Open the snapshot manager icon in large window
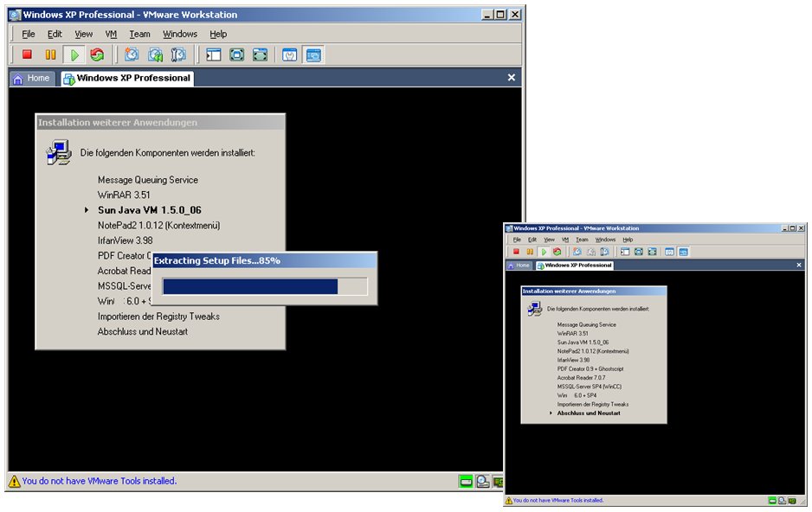This screenshot has height=512, width=812. point(178,54)
